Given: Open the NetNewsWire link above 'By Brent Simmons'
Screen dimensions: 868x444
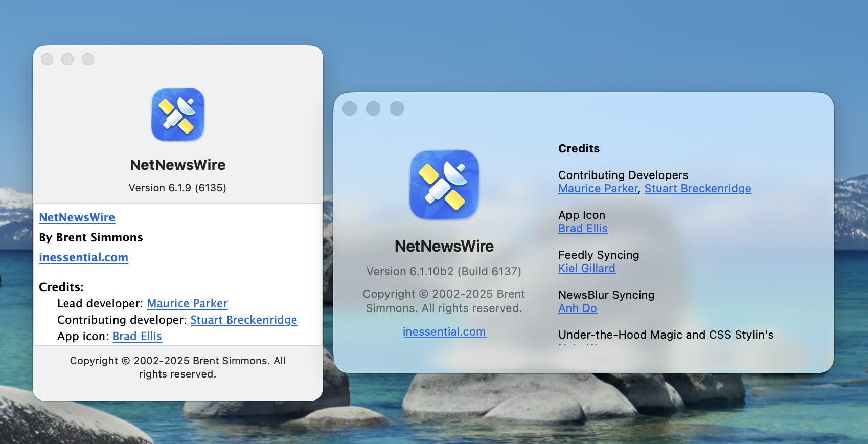Looking at the screenshot, I should (x=77, y=217).
